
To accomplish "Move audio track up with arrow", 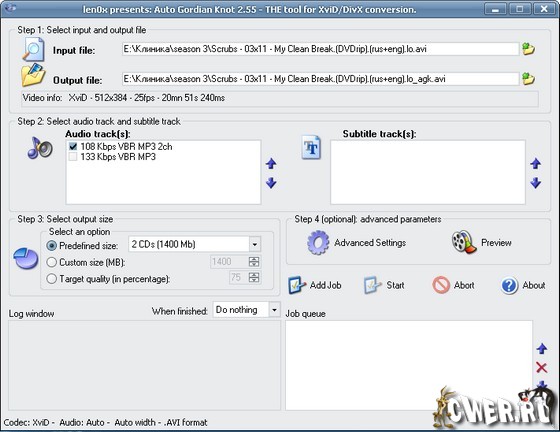I will [271, 164].
